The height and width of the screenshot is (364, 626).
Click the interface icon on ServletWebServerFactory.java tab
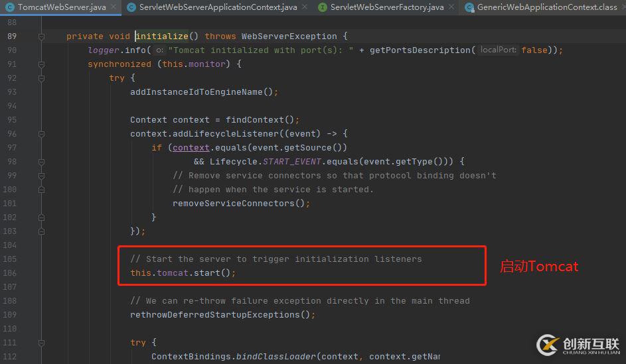click(x=322, y=7)
